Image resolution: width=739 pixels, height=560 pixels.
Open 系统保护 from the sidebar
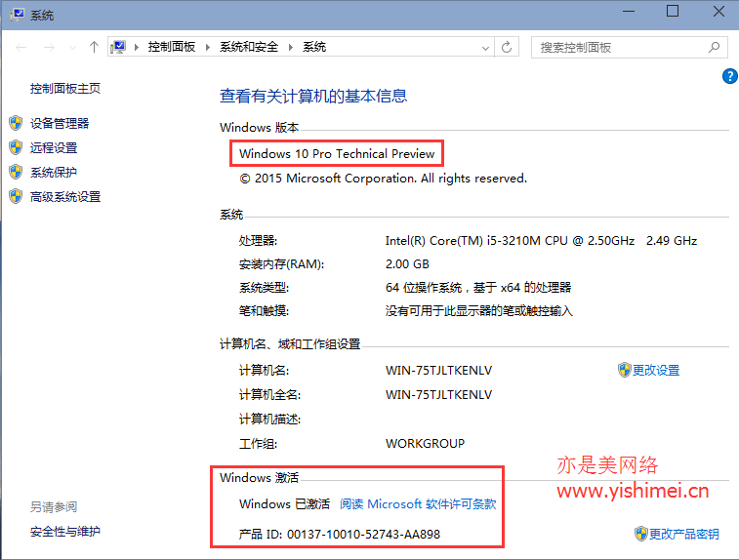click(54, 173)
